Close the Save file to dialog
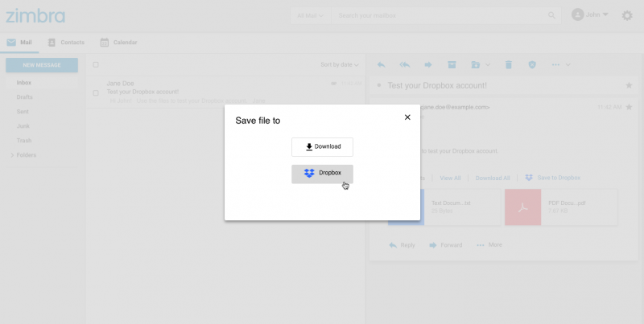Screen dimensions: 644x324 (x=407, y=117)
